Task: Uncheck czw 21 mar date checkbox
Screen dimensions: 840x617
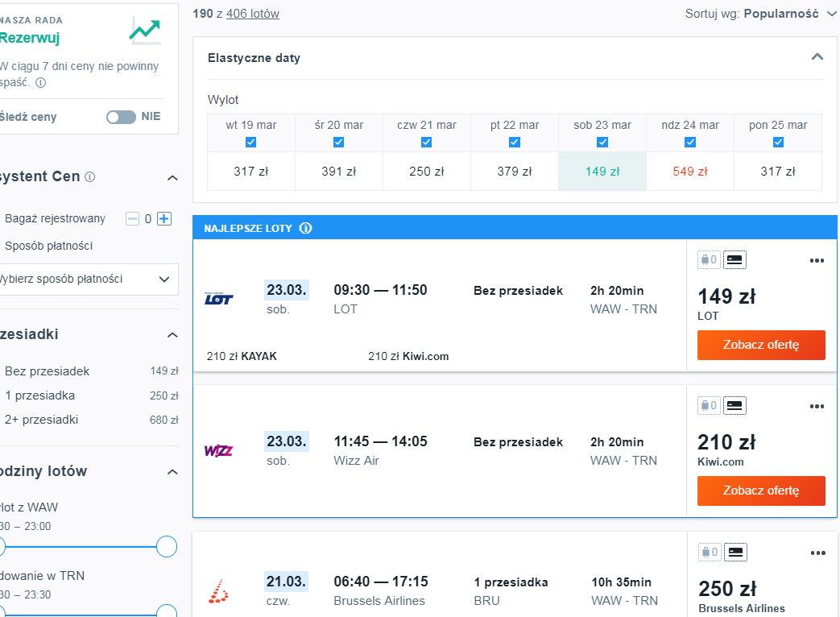Action: pos(426,142)
